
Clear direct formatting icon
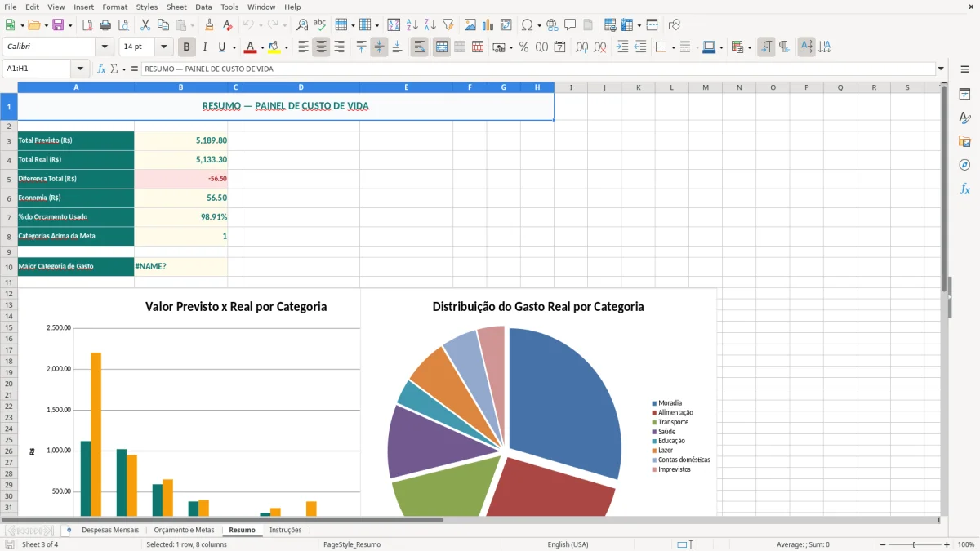[228, 25]
